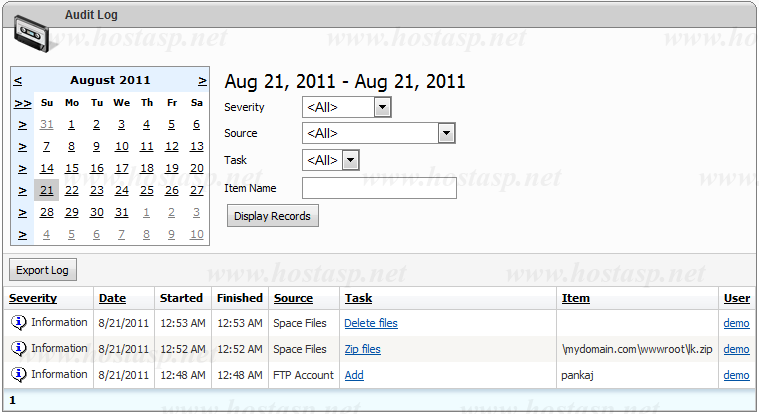Select August 25 in the calendar
The width and height of the screenshot is (759, 414).
(x=147, y=191)
